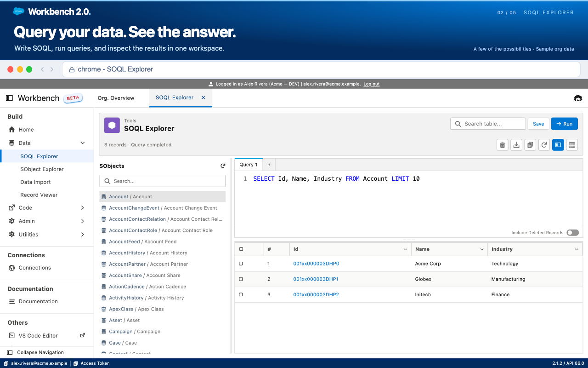This screenshot has width=588, height=368.
Task: Open the agent icon at top right
Action: pos(578,98)
